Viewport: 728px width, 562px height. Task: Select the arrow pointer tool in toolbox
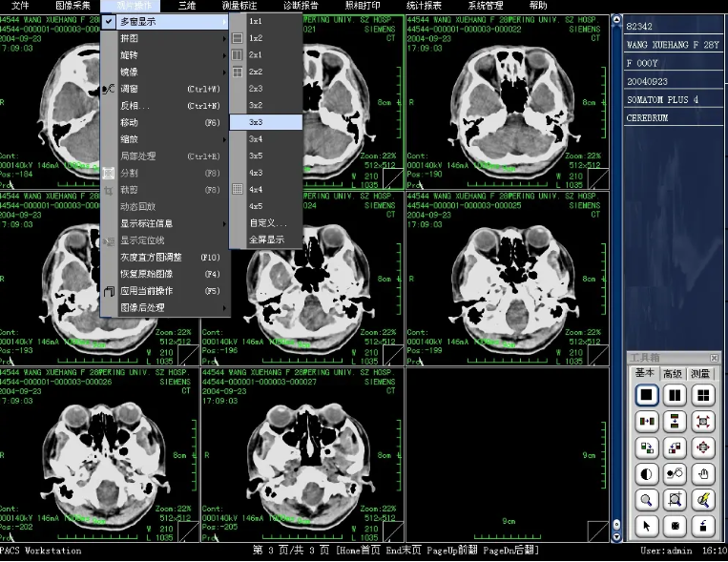646,527
